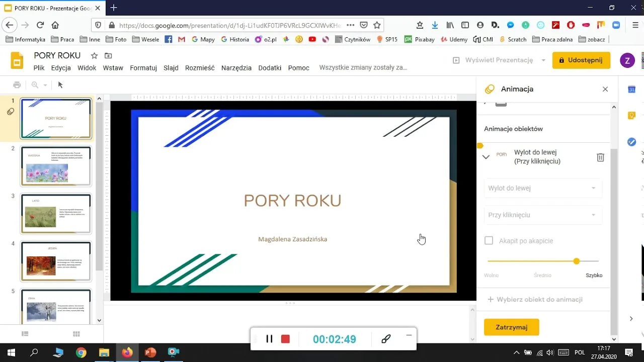Delete the "Wylot do lewej" animation
The image size is (644, 362).
[600, 157]
